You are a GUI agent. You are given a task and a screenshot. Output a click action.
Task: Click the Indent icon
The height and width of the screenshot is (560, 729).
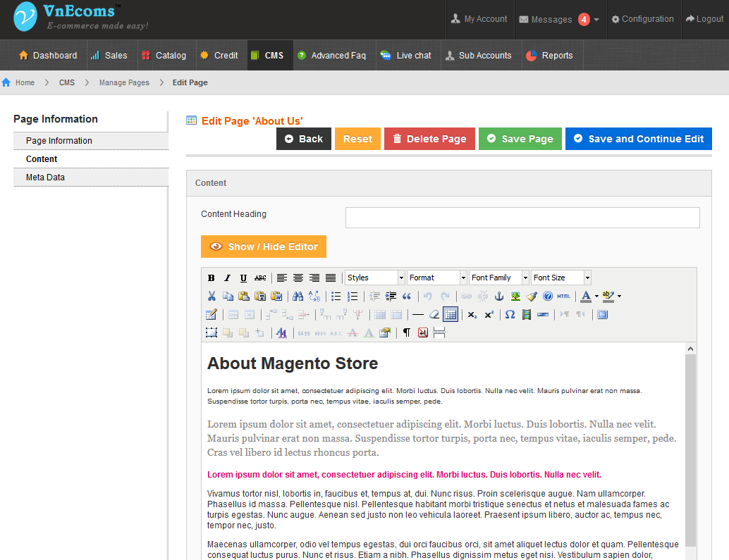pyautogui.click(x=391, y=297)
